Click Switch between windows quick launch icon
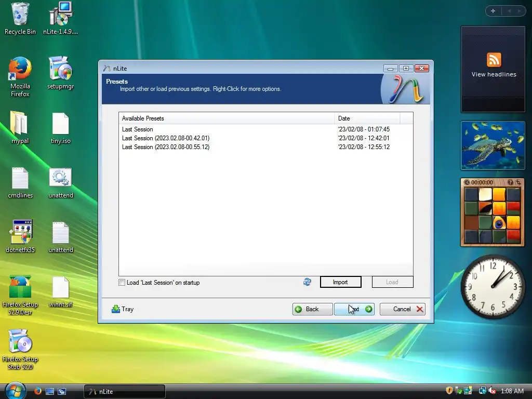This screenshot has width=532, height=399. (x=62, y=391)
